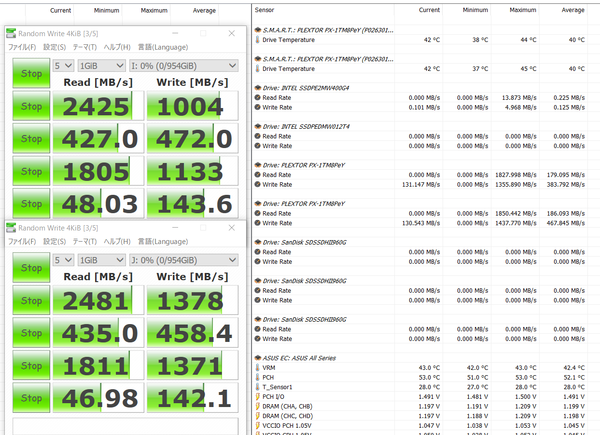Click Stop button beside 435.0 read result
Screen dimensions: 600x435
coord(31,333)
